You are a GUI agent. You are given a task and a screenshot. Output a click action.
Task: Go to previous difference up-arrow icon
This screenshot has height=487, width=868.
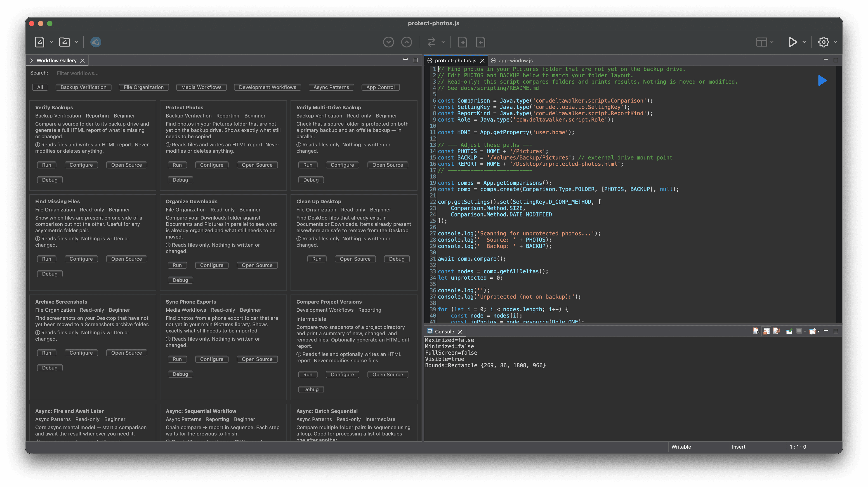[x=406, y=42]
